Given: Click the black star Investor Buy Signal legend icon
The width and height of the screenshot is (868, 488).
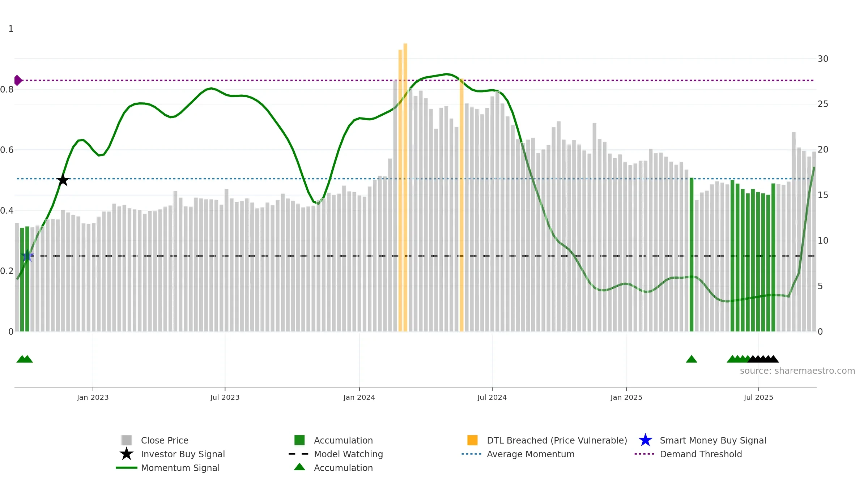Looking at the screenshot, I should [x=127, y=454].
